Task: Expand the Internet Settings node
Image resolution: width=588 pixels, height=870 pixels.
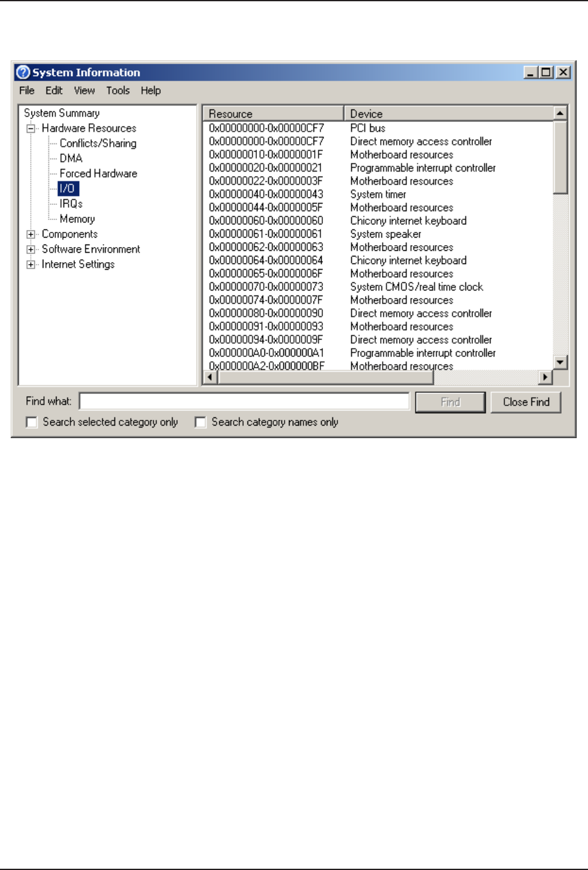Action: click(x=31, y=265)
